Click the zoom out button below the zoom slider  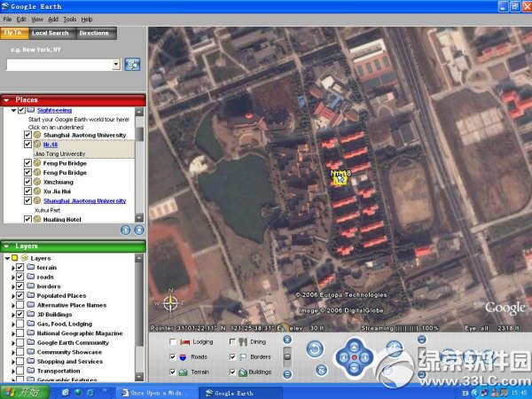[287, 374]
